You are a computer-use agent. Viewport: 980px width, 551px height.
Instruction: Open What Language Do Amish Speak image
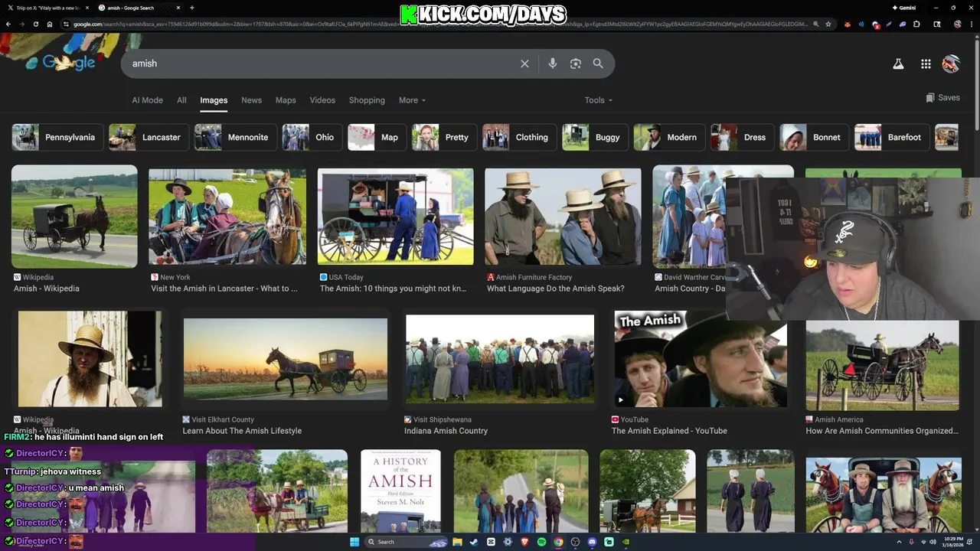tap(563, 217)
